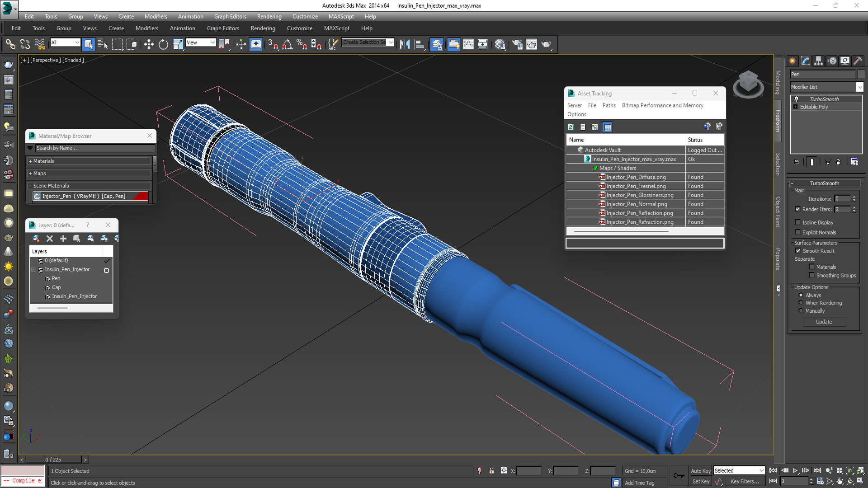Open the Utilities hammer panel tab
This screenshot has height=488, width=868.
[858, 61]
